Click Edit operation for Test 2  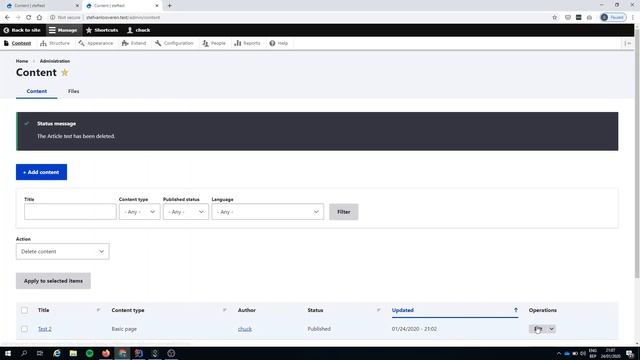538,329
